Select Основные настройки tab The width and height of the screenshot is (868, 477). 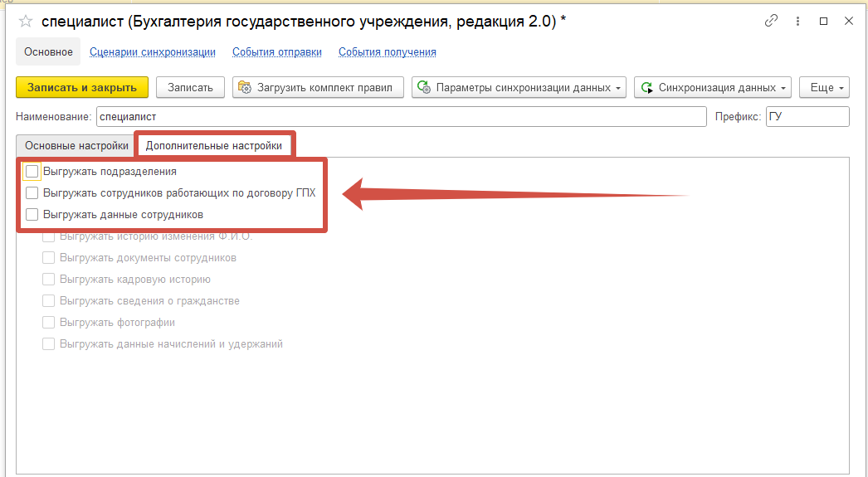point(76,146)
